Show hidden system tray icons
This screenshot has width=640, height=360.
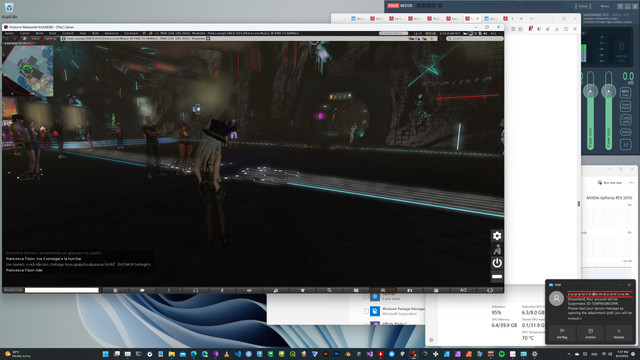click(x=569, y=354)
